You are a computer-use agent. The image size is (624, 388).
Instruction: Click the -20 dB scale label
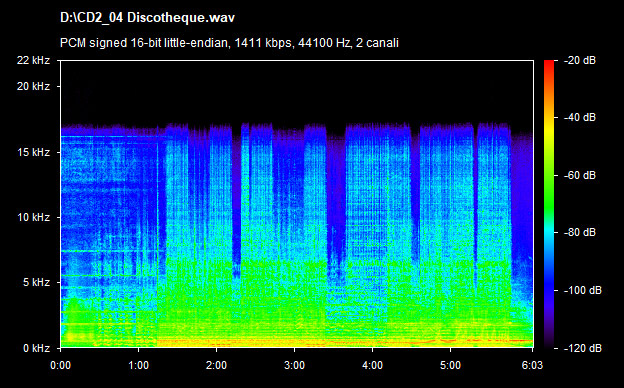579,60
